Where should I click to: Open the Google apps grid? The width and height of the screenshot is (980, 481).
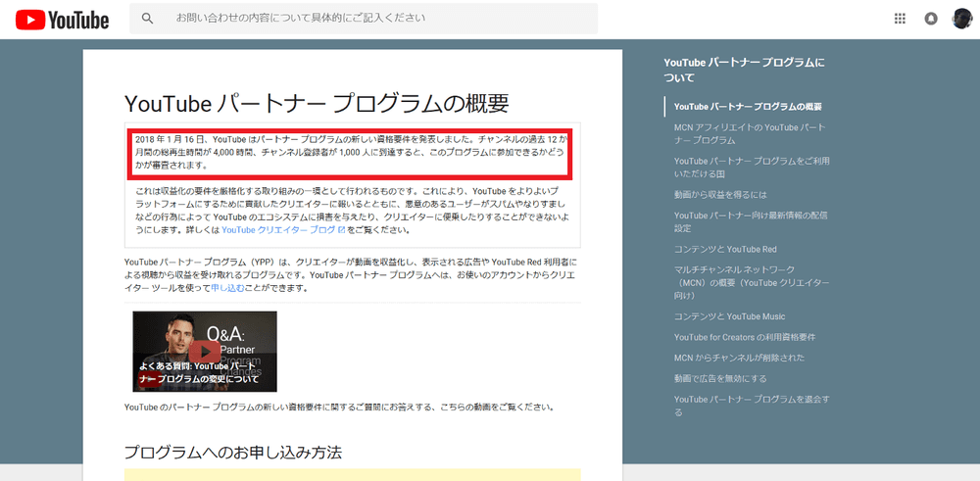[901, 19]
